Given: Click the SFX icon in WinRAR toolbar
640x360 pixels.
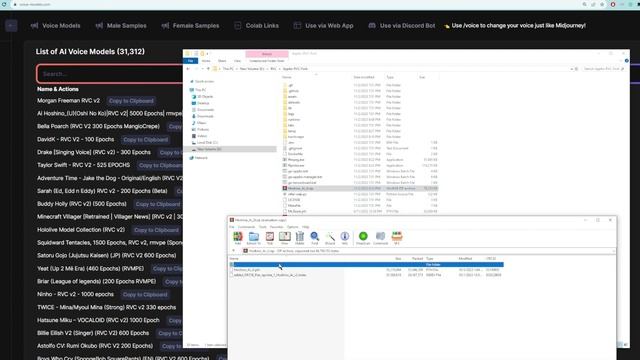Looking at the screenshot, I should (397, 238).
